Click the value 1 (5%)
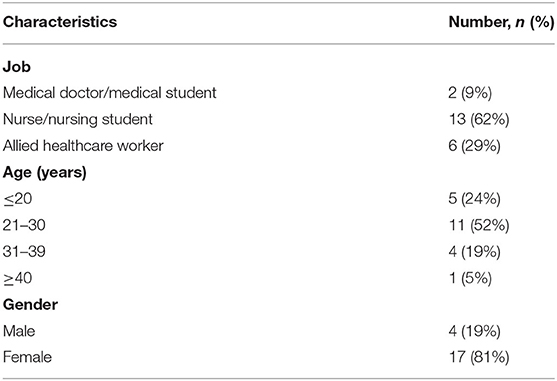557x381 pixels. pyautogui.click(x=470, y=278)
